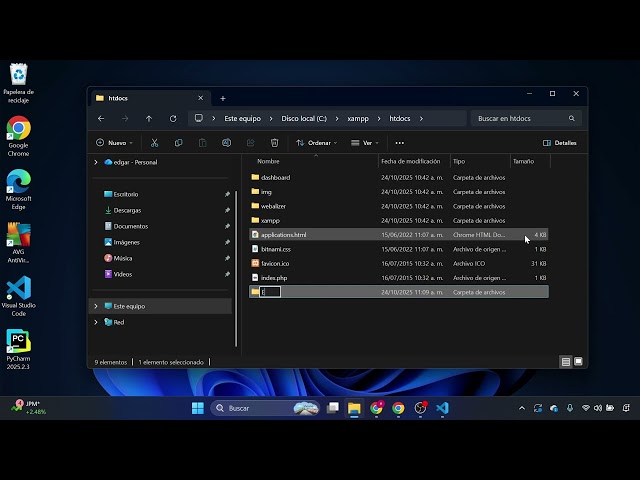This screenshot has width=640, height=480.
Task: Click the taskbar Buscar search box
Action: click(x=265, y=408)
